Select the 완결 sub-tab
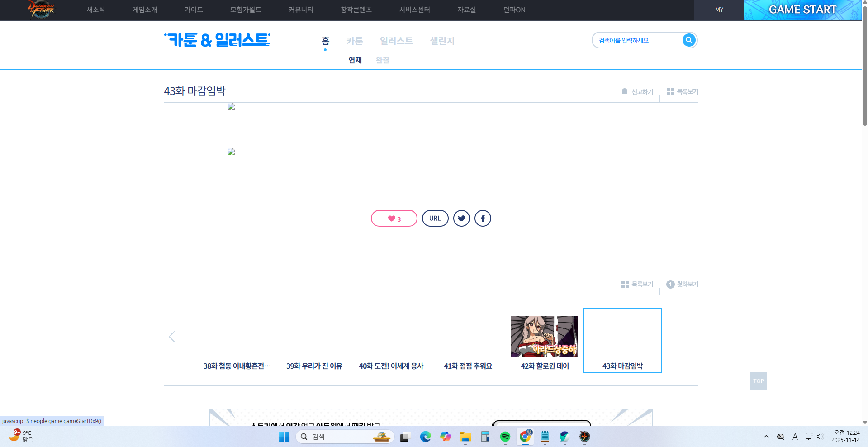The width and height of the screenshot is (868, 447). point(382,60)
